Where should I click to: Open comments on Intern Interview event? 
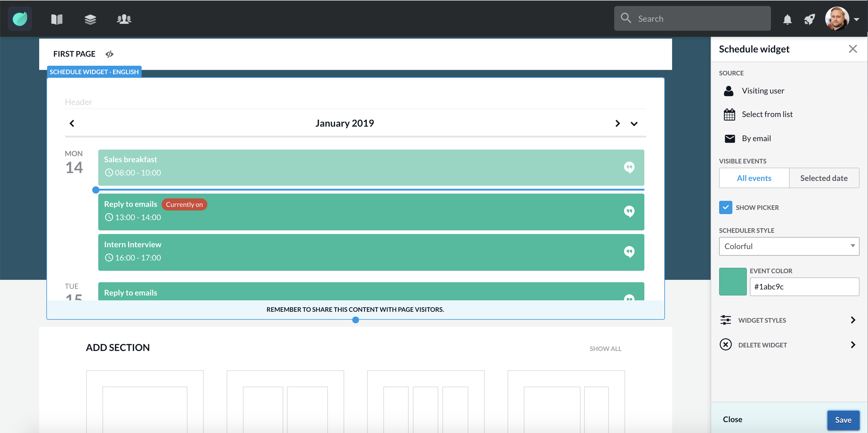point(629,251)
